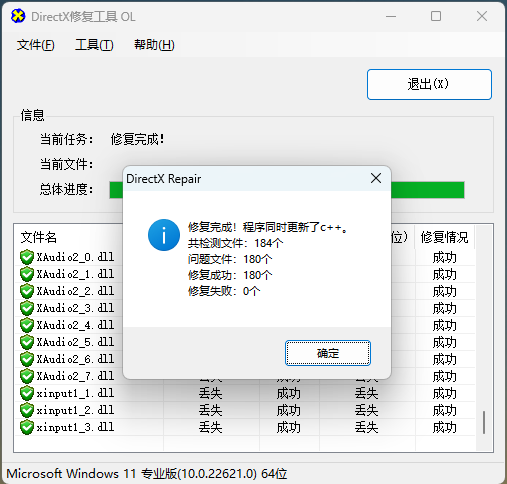Click the 总体进度 label
Viewport: 507px width, 484px height.
point(66,189)
